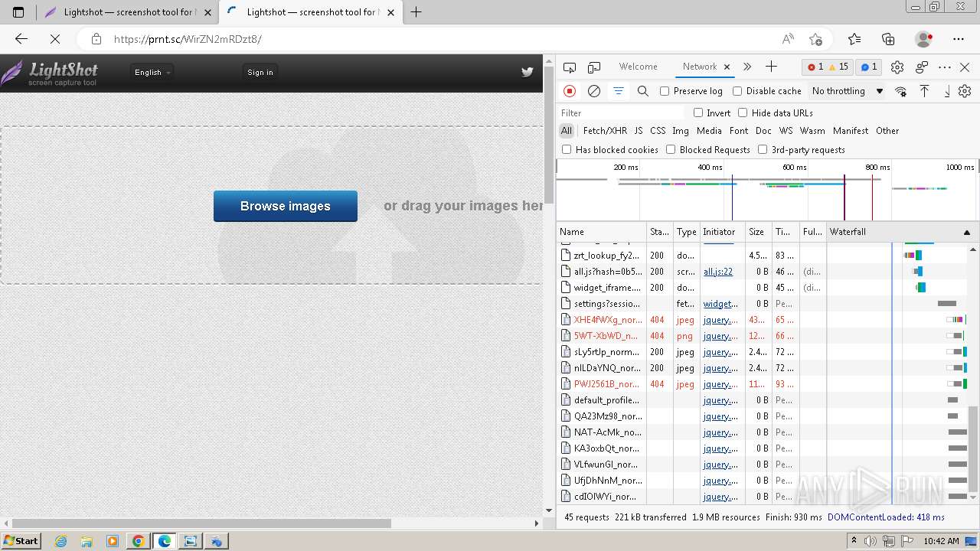Click the import HAR file arrow

(924, 91)
